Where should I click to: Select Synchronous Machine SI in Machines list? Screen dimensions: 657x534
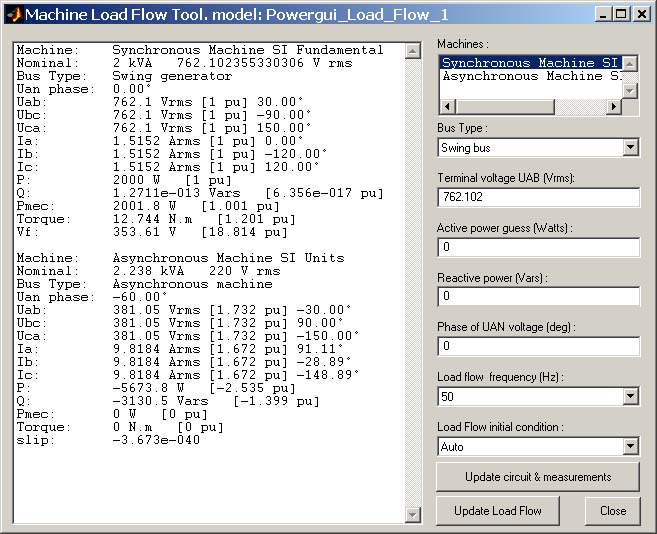(531, 63)
